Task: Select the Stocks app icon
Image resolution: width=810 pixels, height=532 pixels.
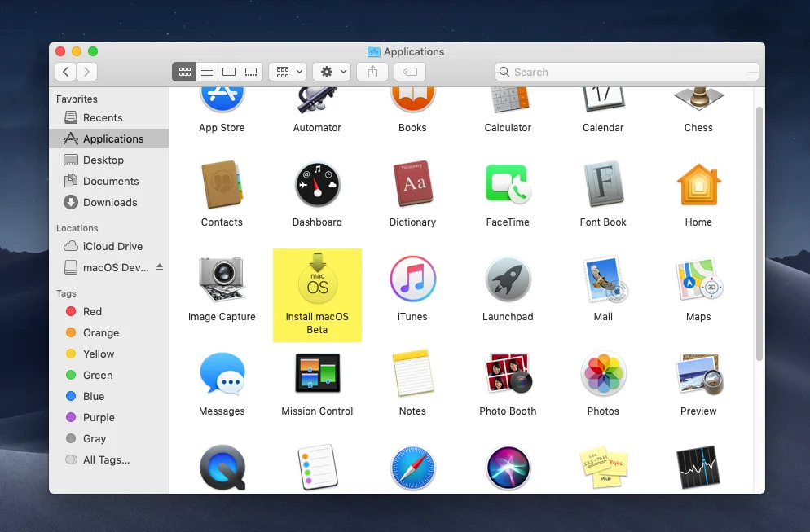Action: coord(698,468)
